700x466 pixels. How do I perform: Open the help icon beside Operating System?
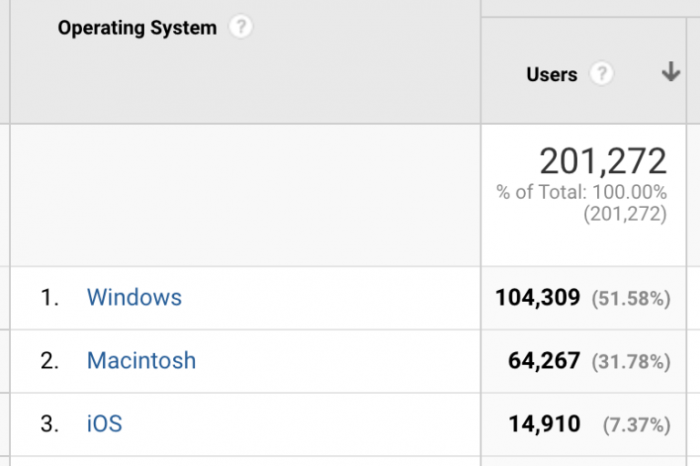click(241, 27)
